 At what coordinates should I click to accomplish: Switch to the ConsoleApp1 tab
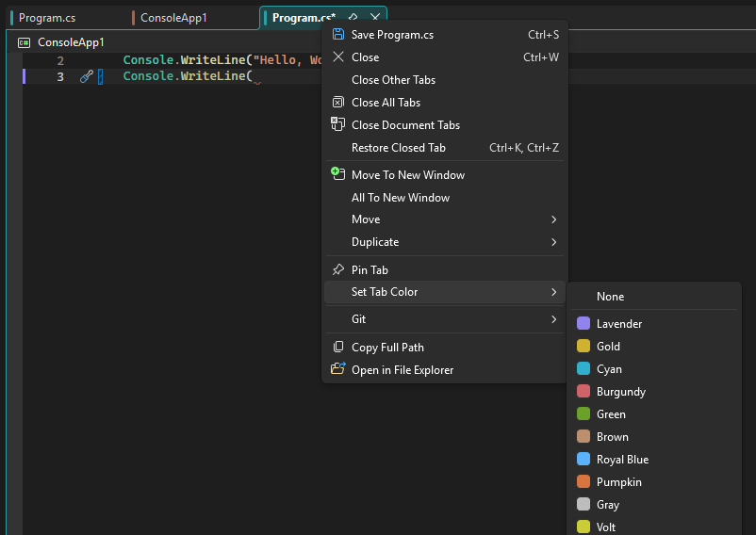pyautogui.click(x=173, y=18)
